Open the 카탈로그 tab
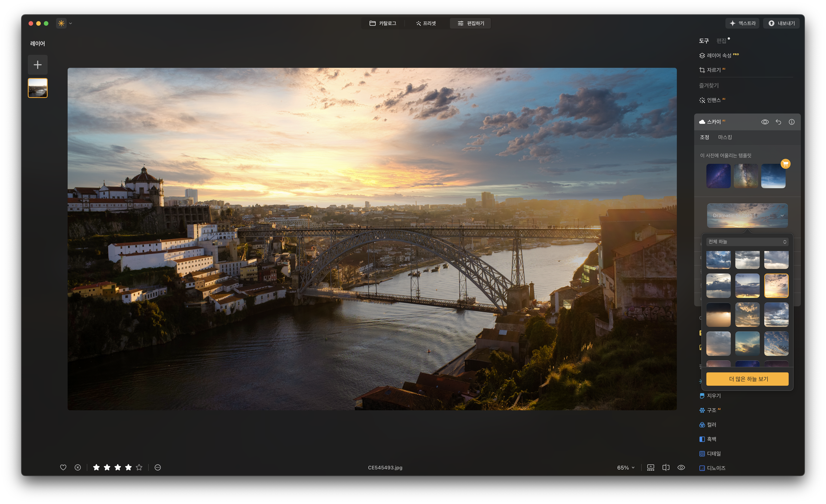Image resolution: width=826 pixels, height=504 pixels. pyautogui.click(x=383, y=23)
